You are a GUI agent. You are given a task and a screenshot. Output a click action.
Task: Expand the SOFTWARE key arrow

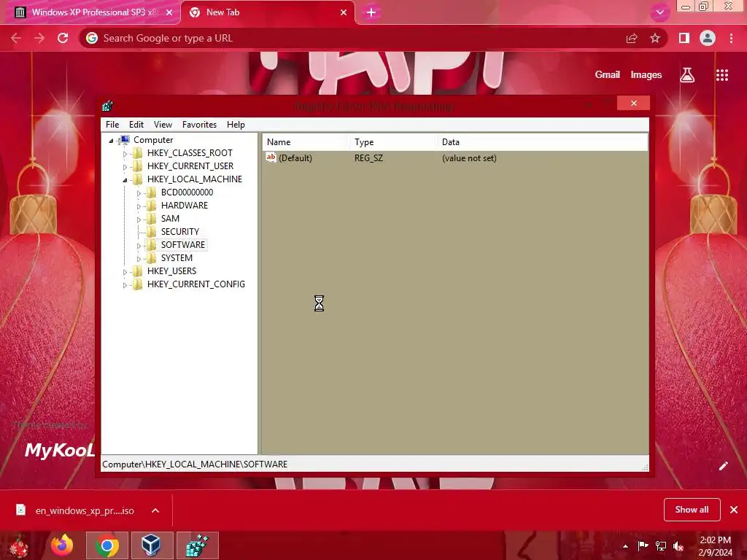tap(139, 246)
